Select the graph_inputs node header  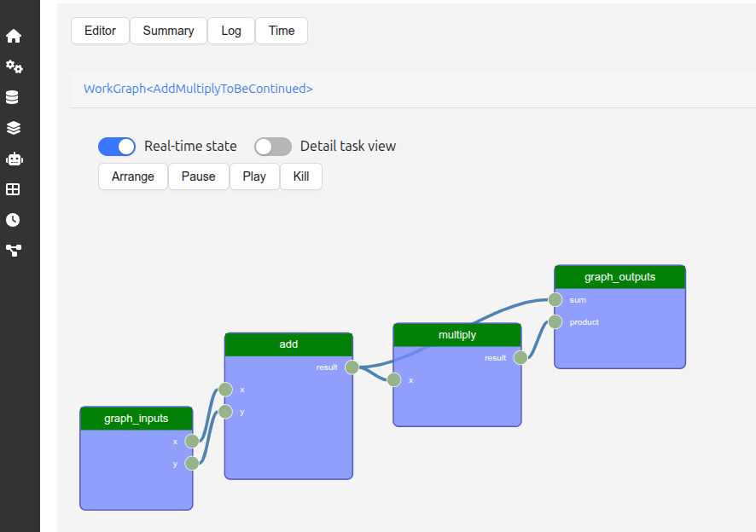click(137, 419)
